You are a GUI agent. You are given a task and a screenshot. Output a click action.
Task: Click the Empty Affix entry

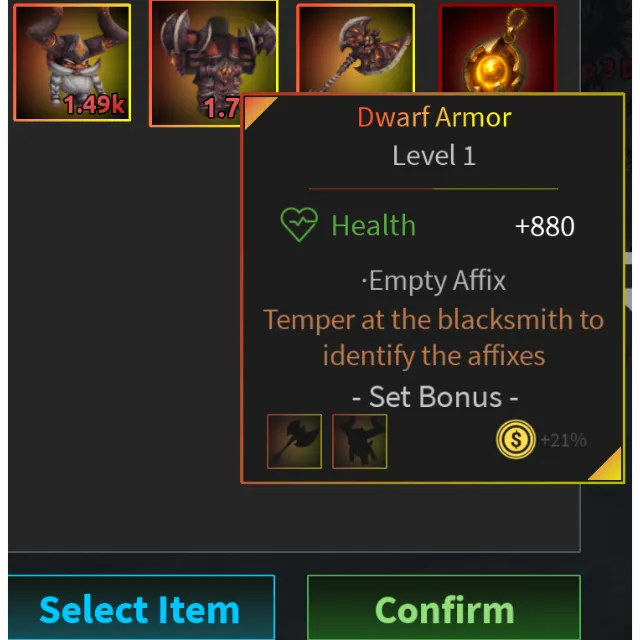coord(433,281)
